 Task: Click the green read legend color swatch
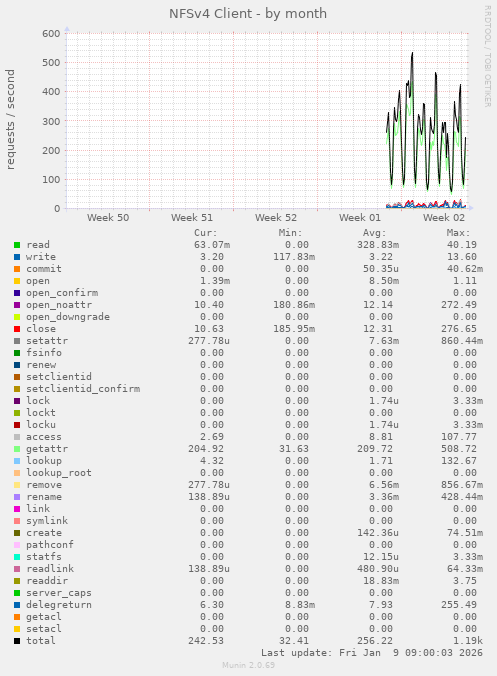click(x=17, y=245)
